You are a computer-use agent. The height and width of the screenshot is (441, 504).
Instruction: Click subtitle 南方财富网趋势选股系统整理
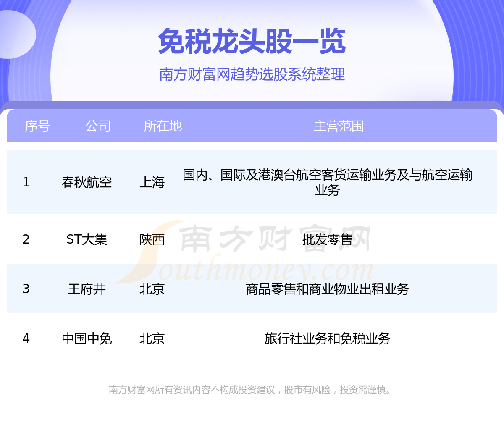(252, 74)
